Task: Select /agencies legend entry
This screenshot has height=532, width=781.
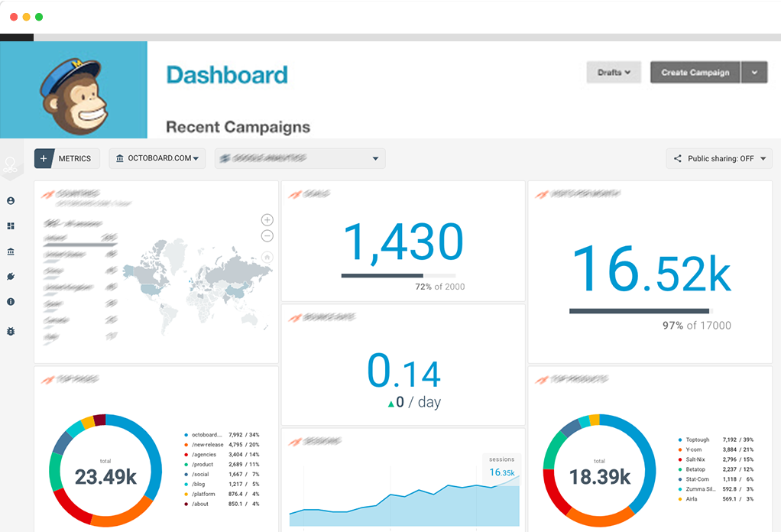Action: [222, 455]
